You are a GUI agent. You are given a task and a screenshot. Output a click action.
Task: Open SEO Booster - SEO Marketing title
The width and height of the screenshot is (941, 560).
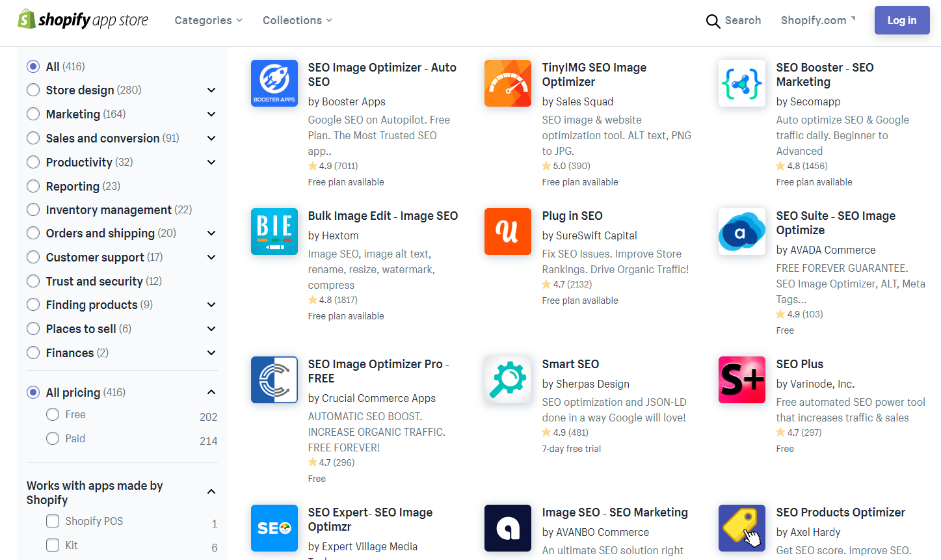pyautogui.click(x=825, y=74)
